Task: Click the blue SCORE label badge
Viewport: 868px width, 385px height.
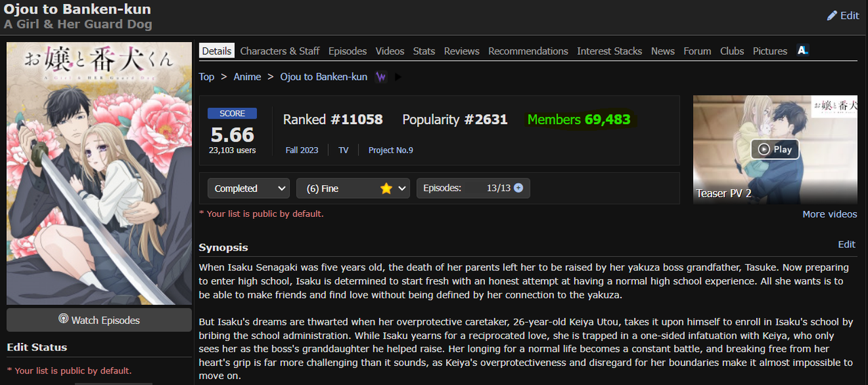Action: click(232, 113)
